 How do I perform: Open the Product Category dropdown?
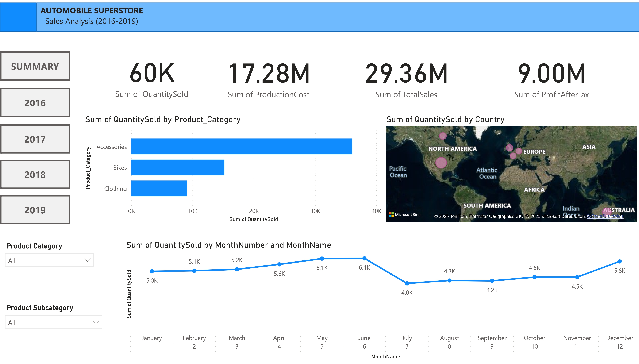coord(49,260)
